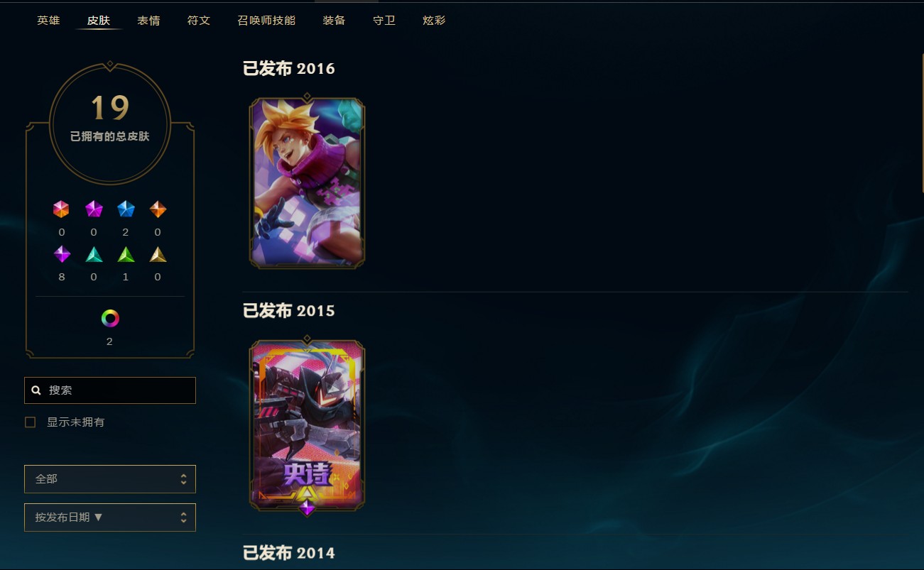The height and width of the screenshot is (570, 924).
Task: Enable the 显示未拥有 checkbox
Action: (x=31, y=422)
